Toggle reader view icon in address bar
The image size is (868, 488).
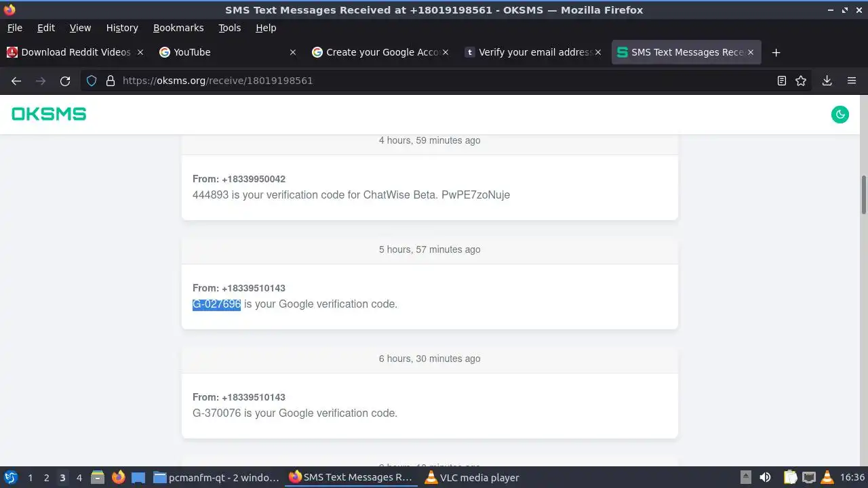782,81
